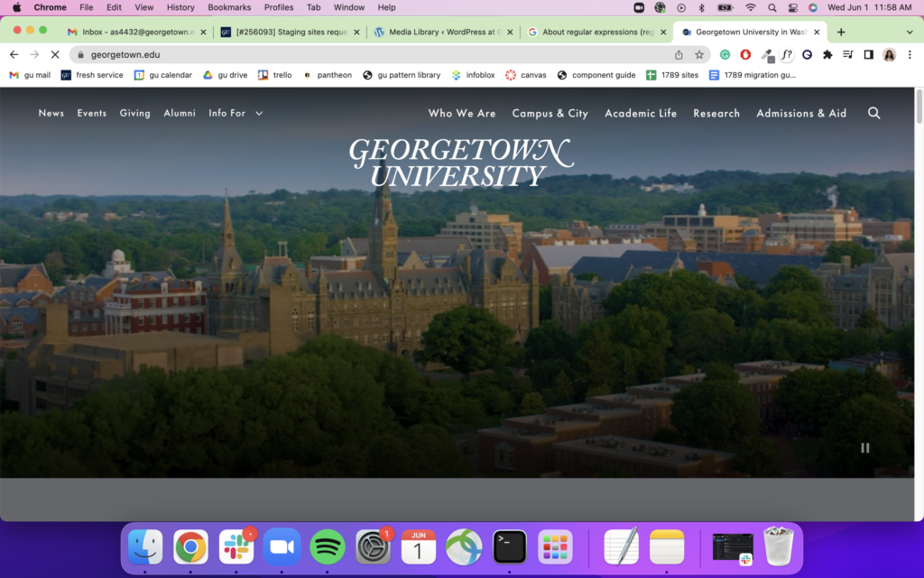
Task: Close the Gmail Inbox tab
Action: click(x=203, y=32)
